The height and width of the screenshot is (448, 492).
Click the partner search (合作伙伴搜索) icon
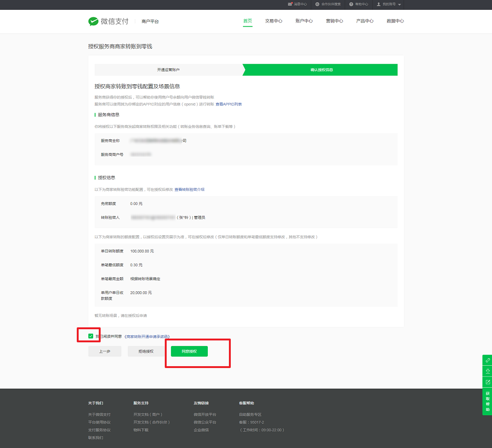[317, 4]
